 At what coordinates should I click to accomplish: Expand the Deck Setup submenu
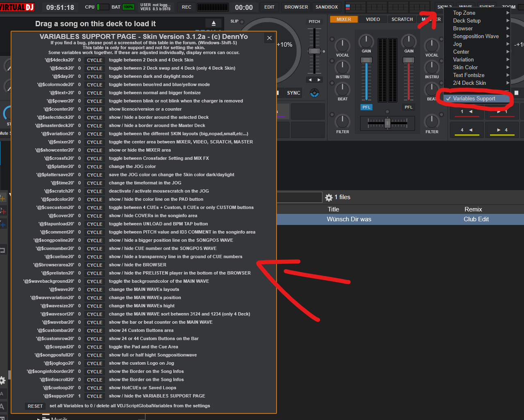coord(477,21)
